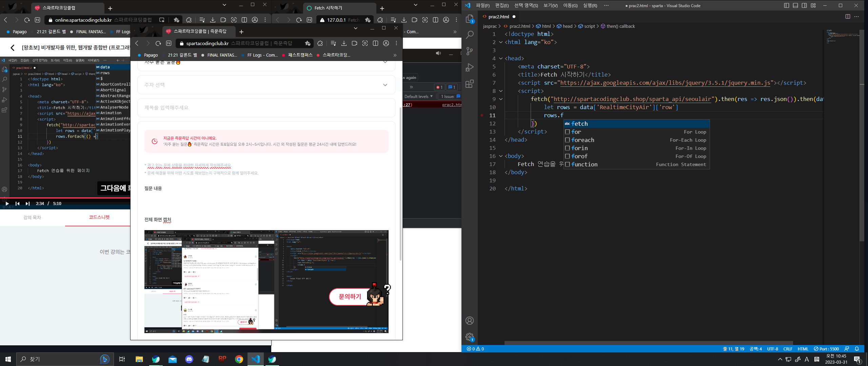Viewport: 868px width, 366px height.
Task: Open Discord from the taskbar
Action: coord(189,359)
